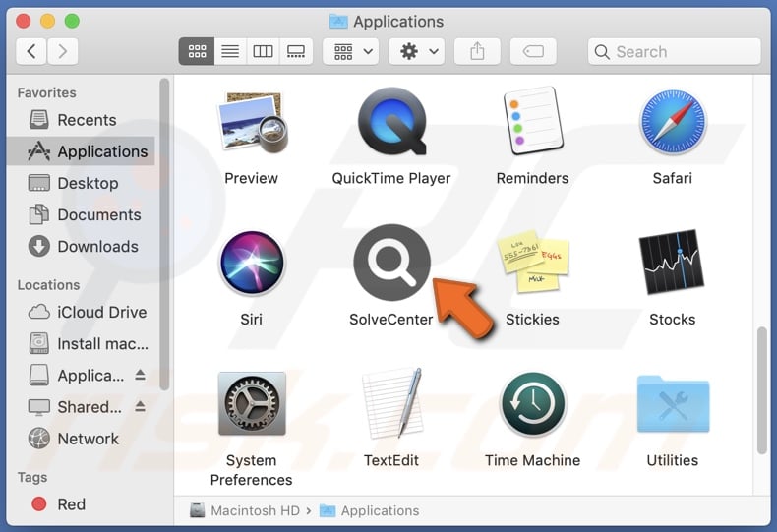Open Desktop in the sidebar
Screen dimensions: 777x532
(x=82, y=183)
